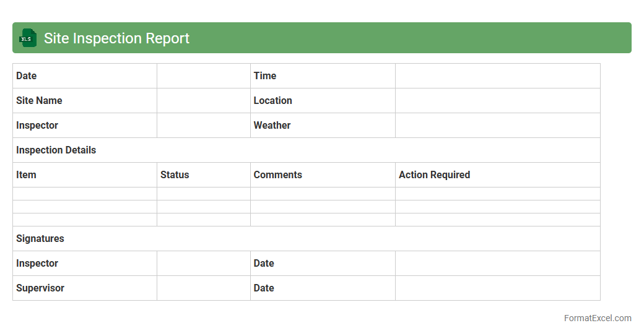Select the Weather label cell
This screenshot has width=644, height=336.
click(x=272, y=126)
